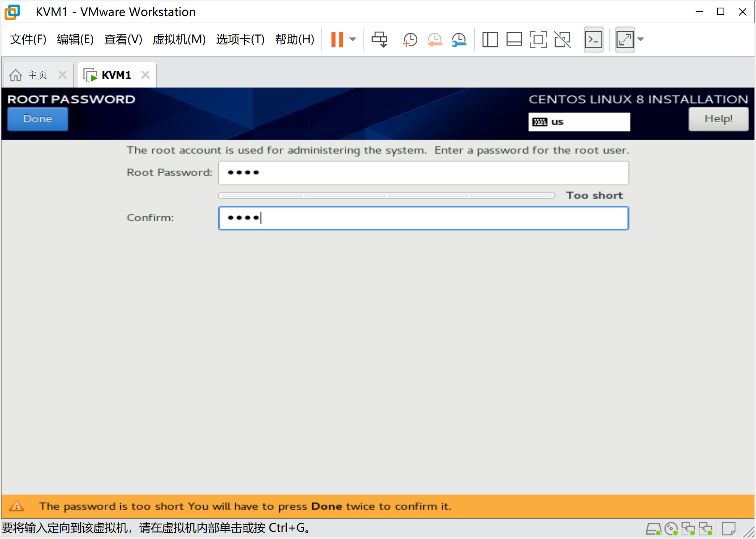Viewport: 756px width, 539px height.
Task: Click the hard disk status icon
Action: (x=654, y=529)
